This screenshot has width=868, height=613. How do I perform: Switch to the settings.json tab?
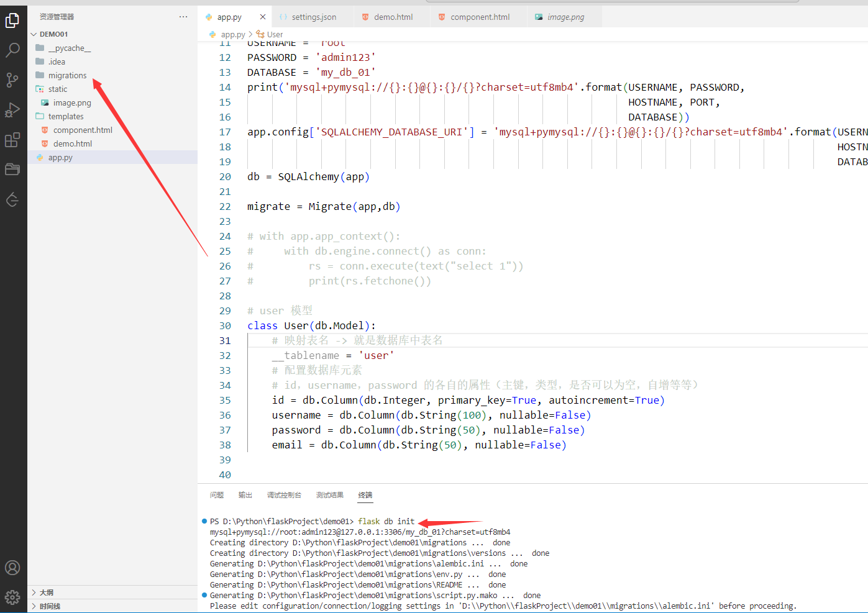coord(314,17)
